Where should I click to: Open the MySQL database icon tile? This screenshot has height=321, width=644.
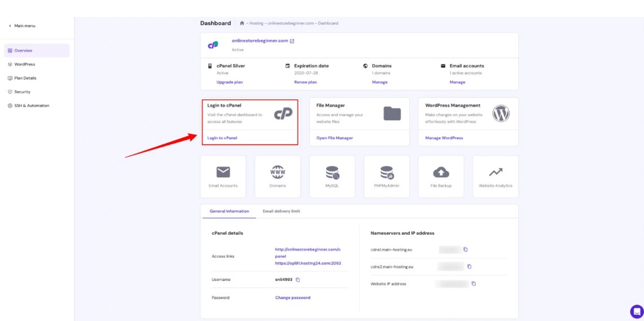pos(332,176)
